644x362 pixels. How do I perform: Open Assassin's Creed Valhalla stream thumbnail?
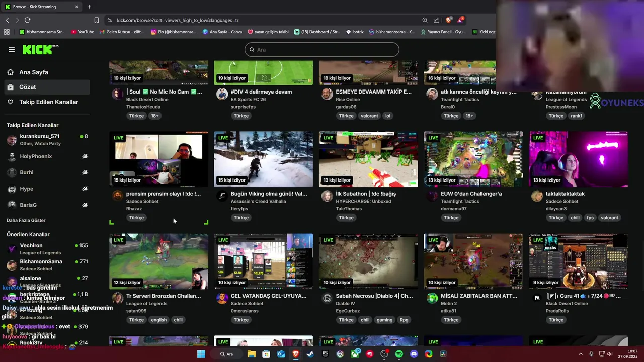click(264, 159)
